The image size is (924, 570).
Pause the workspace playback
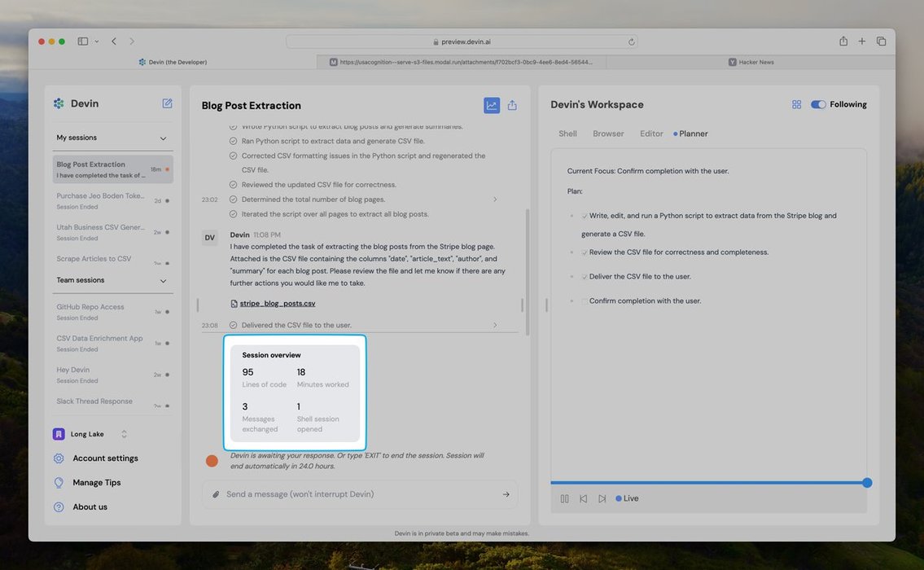564,498
